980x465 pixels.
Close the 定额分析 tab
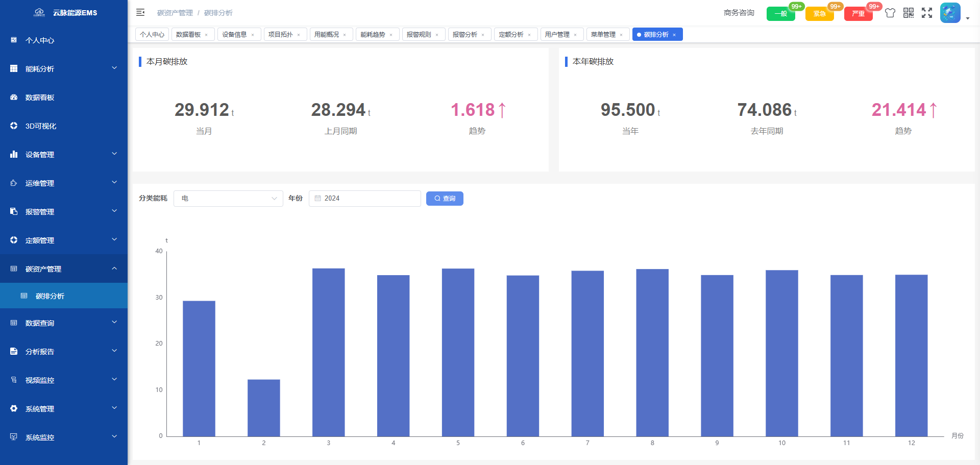(529, 35)
